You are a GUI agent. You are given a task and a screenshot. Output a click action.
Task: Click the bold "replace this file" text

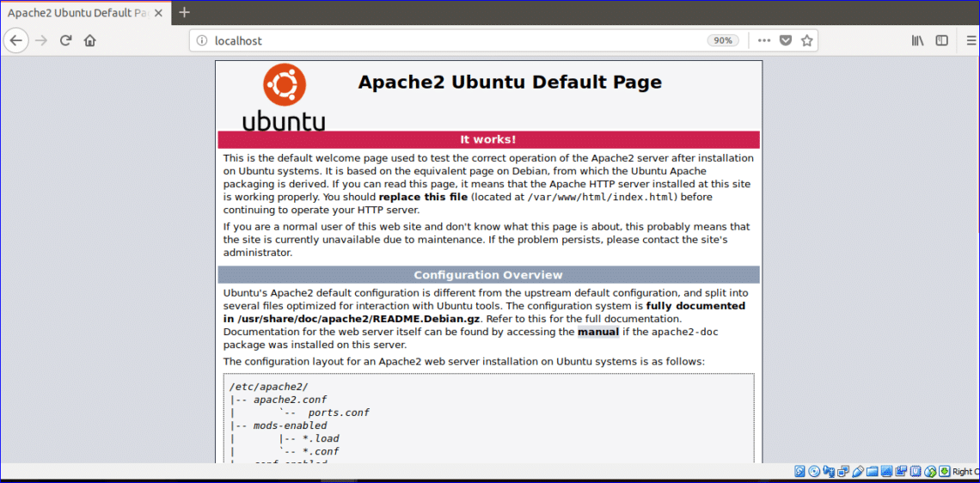point(423,198)
